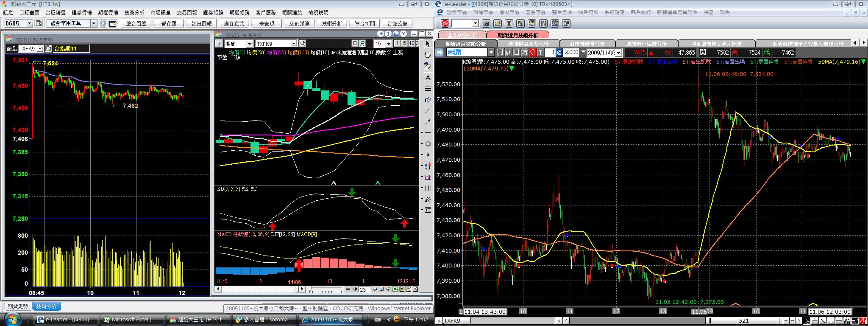Click the '技' toolbar icon in e-Leader
The width and height of the screenshot is (868, 326).
tap(555, 23)
